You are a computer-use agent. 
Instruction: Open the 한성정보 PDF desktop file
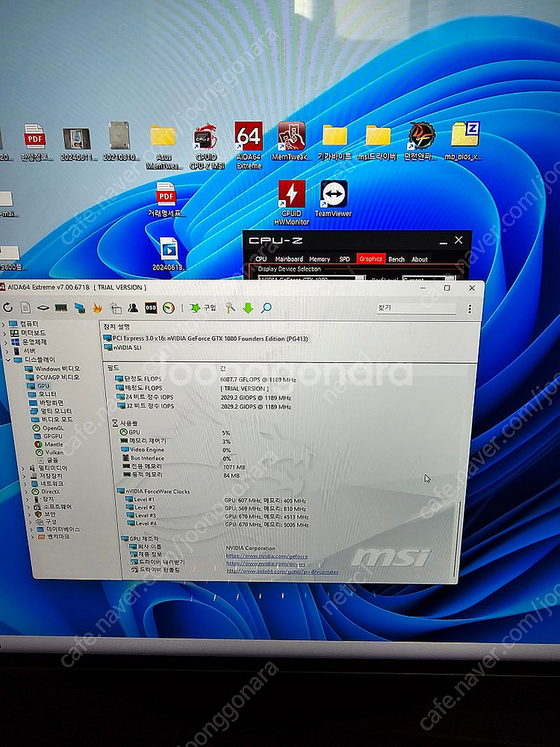[35, 142]
